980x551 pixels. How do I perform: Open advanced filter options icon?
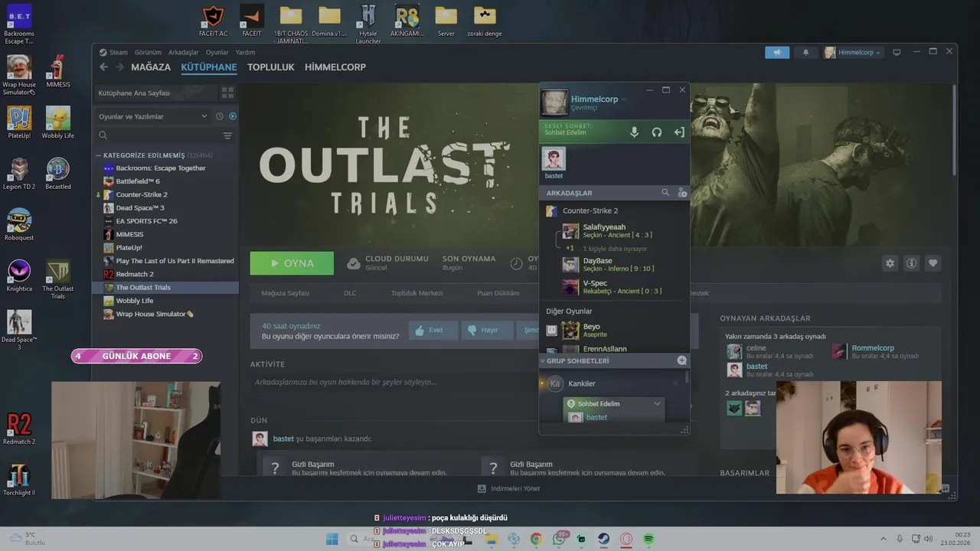(x=227, y=135)
